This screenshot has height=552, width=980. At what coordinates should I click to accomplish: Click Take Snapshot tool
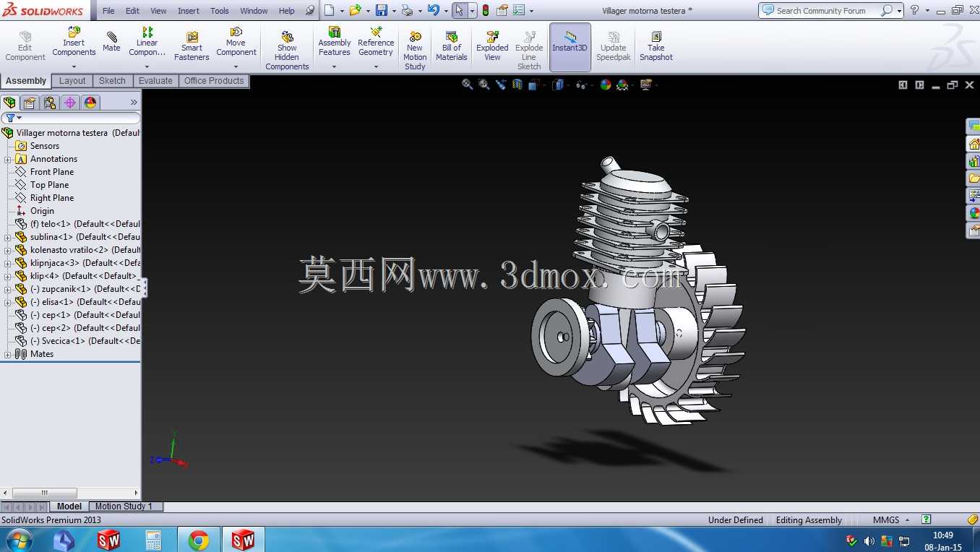tap(656, 46)
